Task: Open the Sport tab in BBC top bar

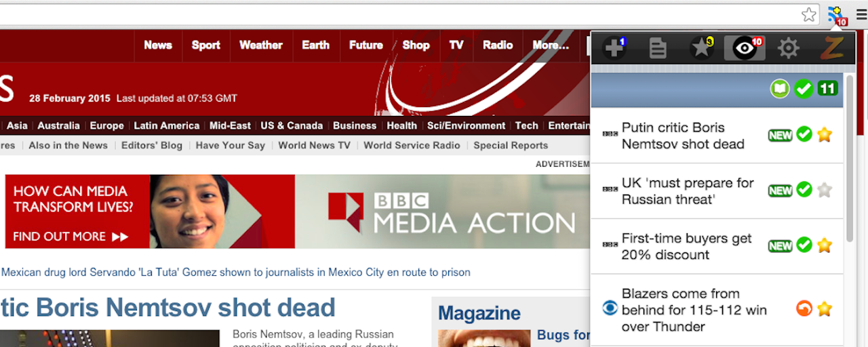Action: click(x=205, y=45)
